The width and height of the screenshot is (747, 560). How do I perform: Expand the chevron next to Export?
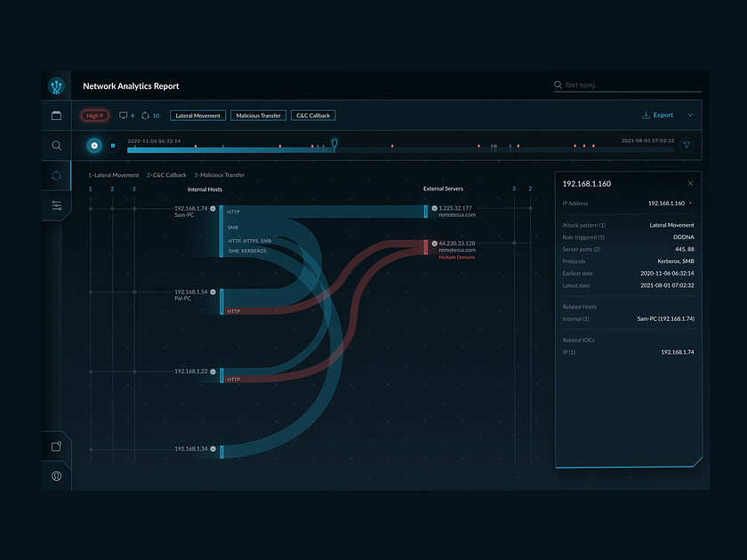coord(690,115)
